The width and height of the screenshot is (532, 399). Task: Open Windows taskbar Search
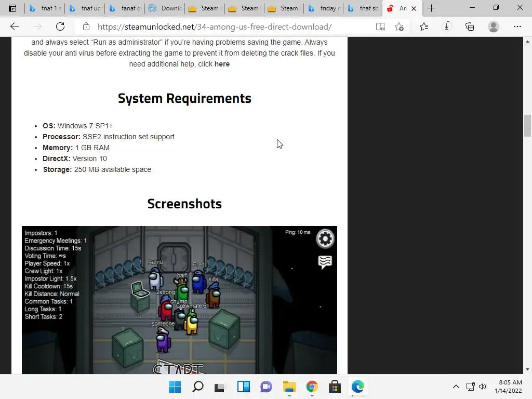coord(198,387)
